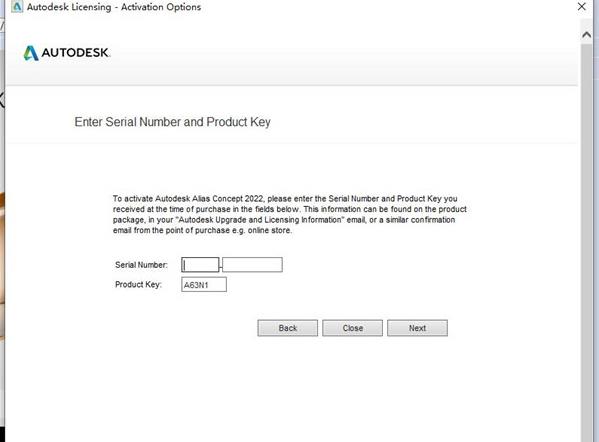Click the 'Serial Number:' label

click(141, 265)
